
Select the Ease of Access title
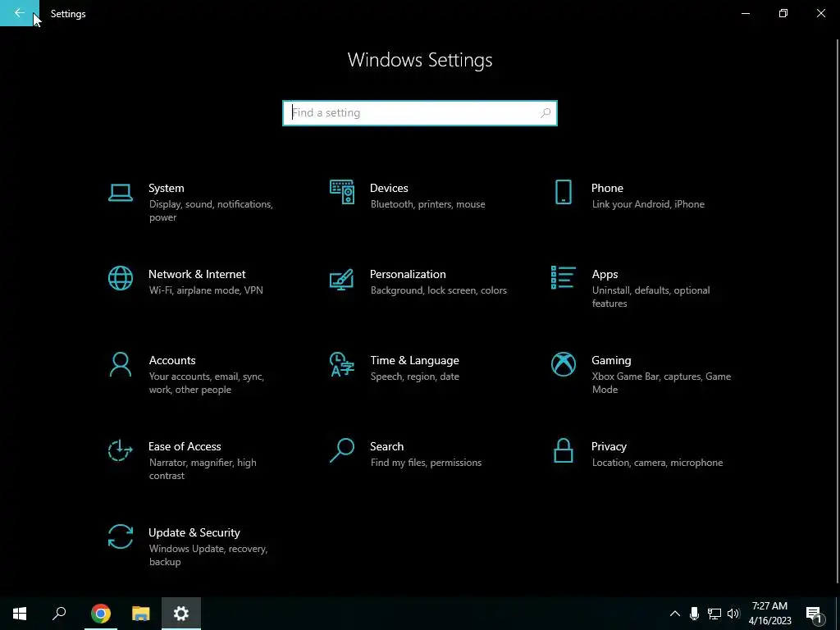pyautogui.click(x=185, y=446)
